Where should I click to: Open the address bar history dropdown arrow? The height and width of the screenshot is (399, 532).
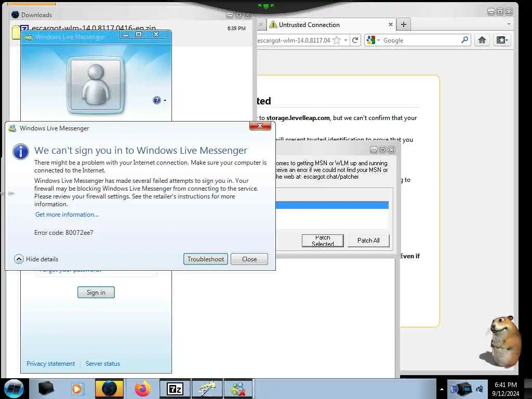[345, 40]
